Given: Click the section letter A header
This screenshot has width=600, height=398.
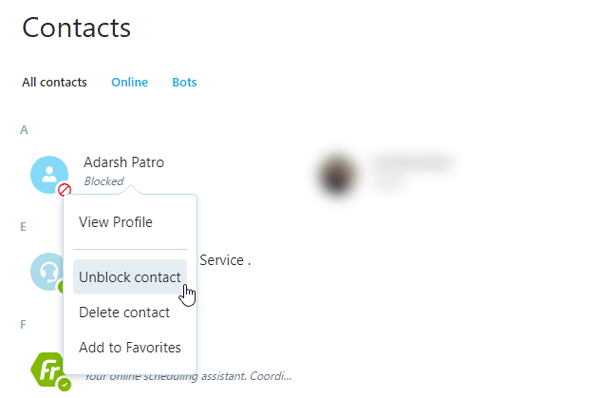Looking at the screenshot, I should tap(24, 130).
